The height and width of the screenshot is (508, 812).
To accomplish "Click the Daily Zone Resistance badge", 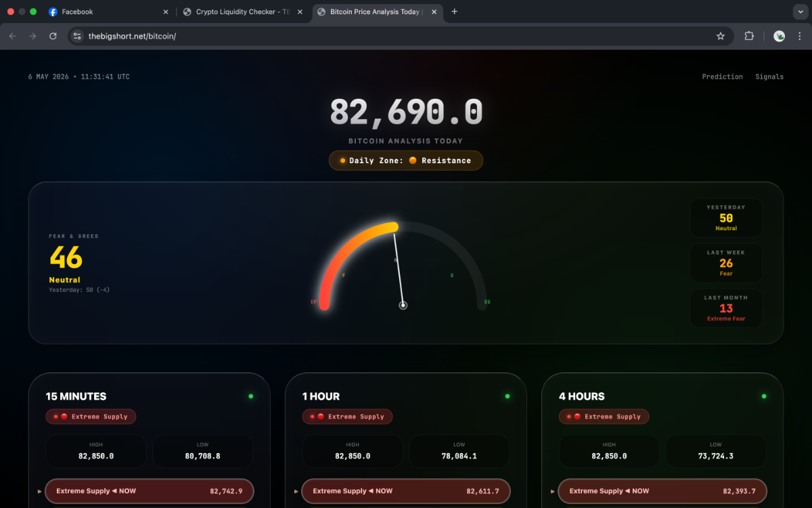I will pyautogui.click(x=406, y=161).
